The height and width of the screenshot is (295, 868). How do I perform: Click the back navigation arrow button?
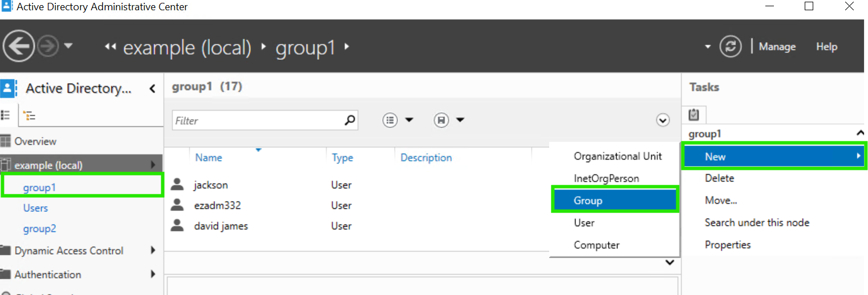(19, 46)
